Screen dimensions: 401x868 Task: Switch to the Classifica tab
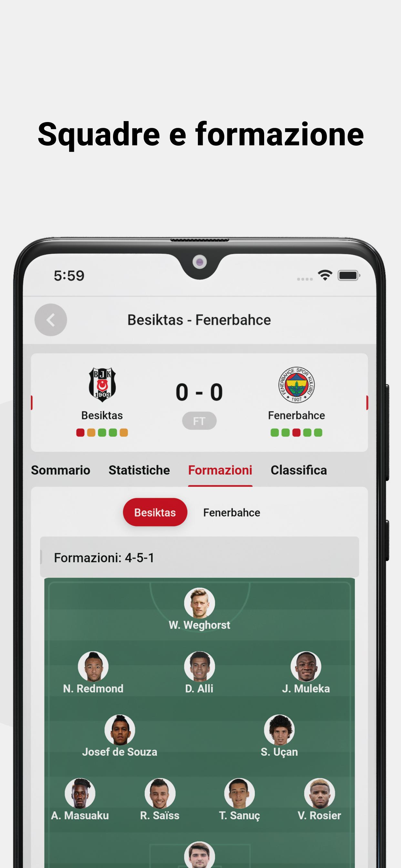coord(299,470)
